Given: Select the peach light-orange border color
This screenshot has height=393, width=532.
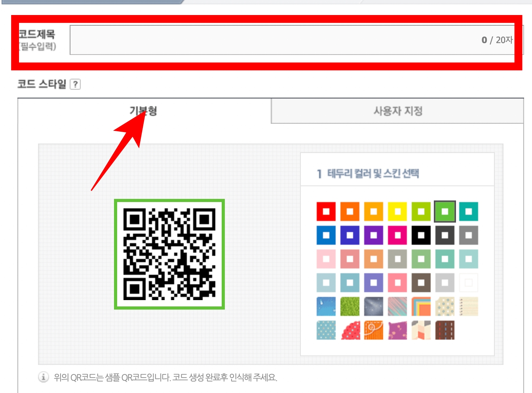Looking at the screenshot, I should (x=374, y=259).
